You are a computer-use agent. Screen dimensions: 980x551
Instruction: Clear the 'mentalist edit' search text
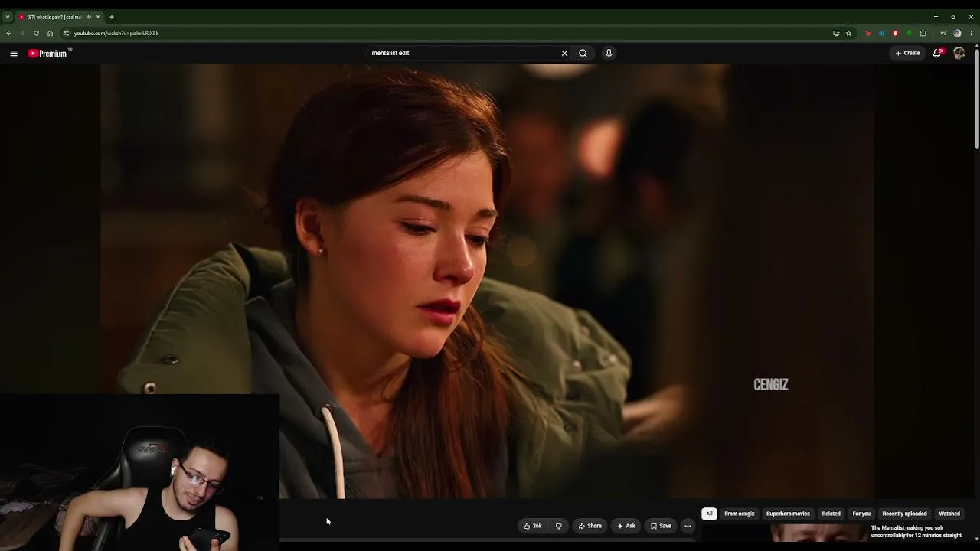pos(564,53)
